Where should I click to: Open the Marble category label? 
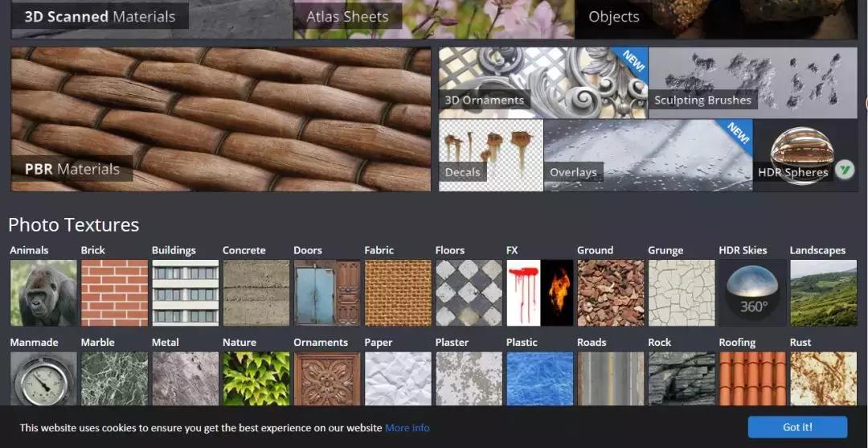point(98,342)
